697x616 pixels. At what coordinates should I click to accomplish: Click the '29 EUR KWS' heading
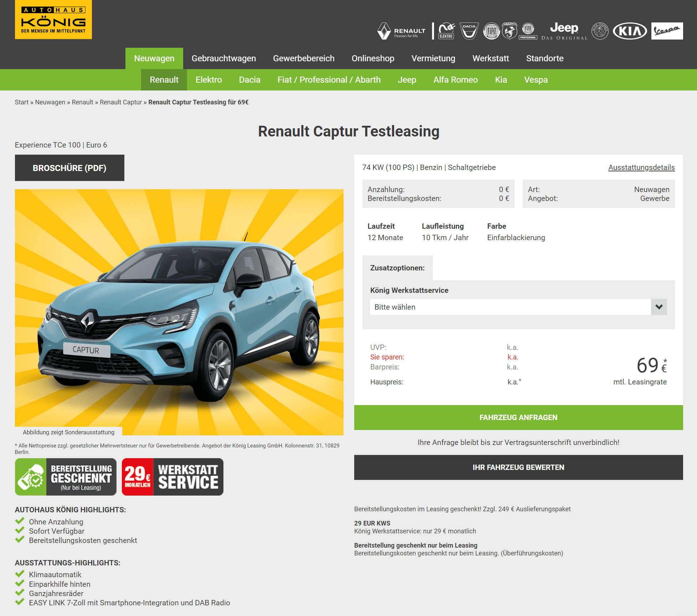coord(372,523)
